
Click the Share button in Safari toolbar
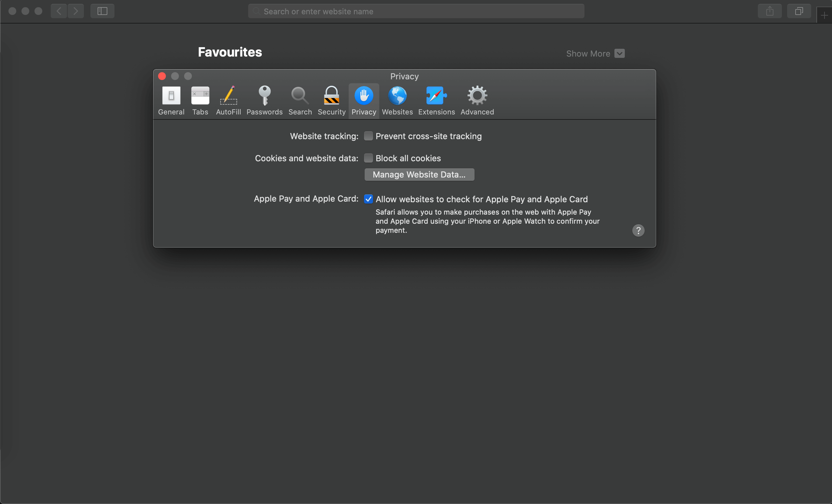(770, 11)
